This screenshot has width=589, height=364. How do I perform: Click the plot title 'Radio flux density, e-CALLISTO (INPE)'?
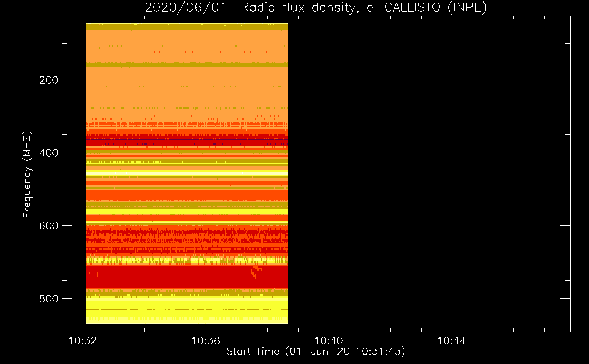(363, 8)
